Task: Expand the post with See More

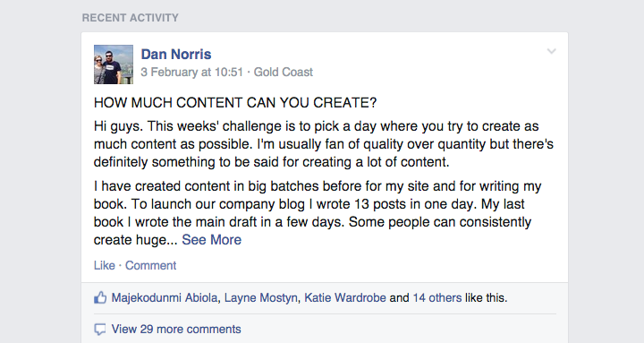Action: (x=211, y=240)
